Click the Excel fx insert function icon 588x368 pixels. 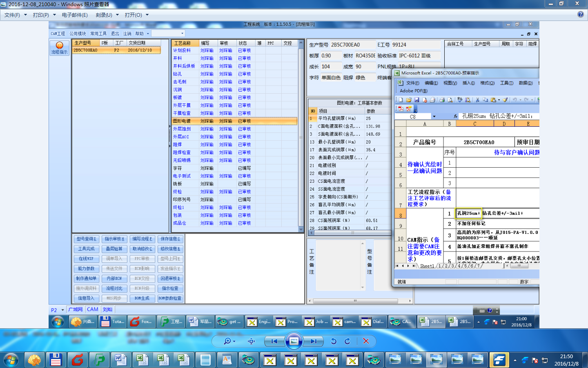[455, 117]
